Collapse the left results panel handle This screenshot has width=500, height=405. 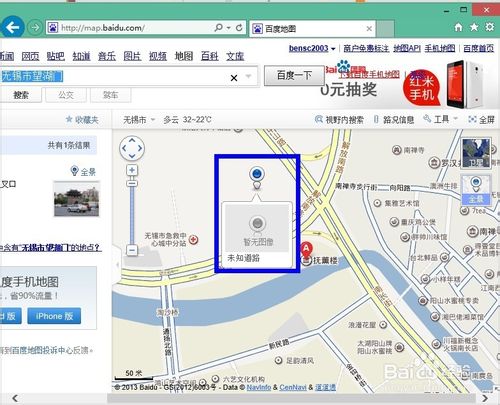[x=117, y=265]
